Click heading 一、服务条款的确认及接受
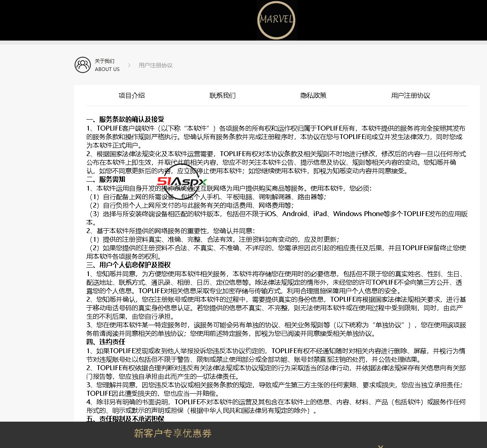The height and width of the screenshot is (448, 487). point(125,119)
